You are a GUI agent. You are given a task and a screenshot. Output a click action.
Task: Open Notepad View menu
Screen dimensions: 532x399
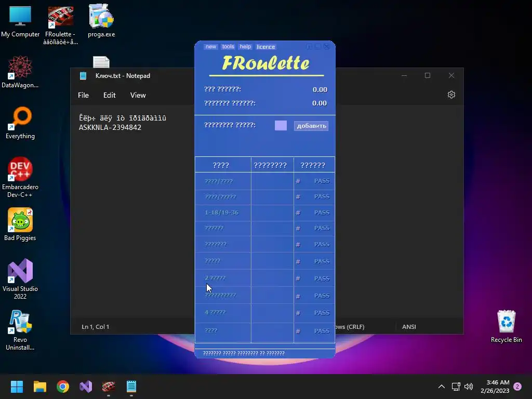pyautogui.click(x=138, y=96)
